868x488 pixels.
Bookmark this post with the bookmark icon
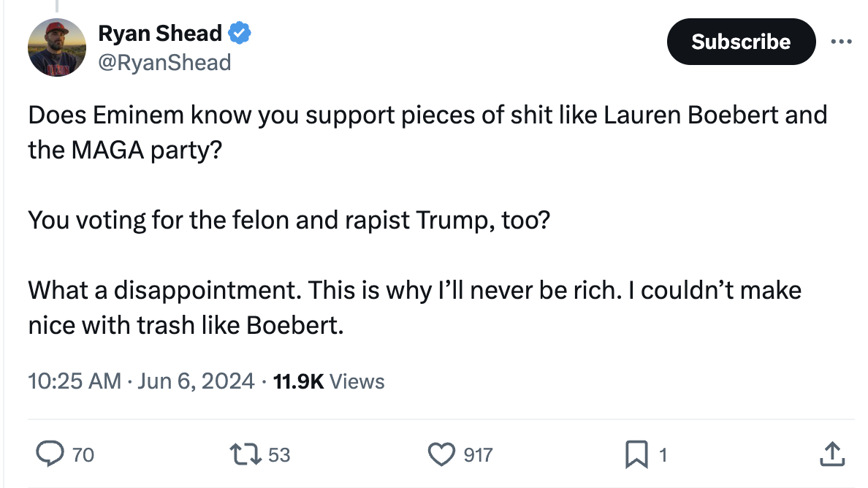coord(635,455)
